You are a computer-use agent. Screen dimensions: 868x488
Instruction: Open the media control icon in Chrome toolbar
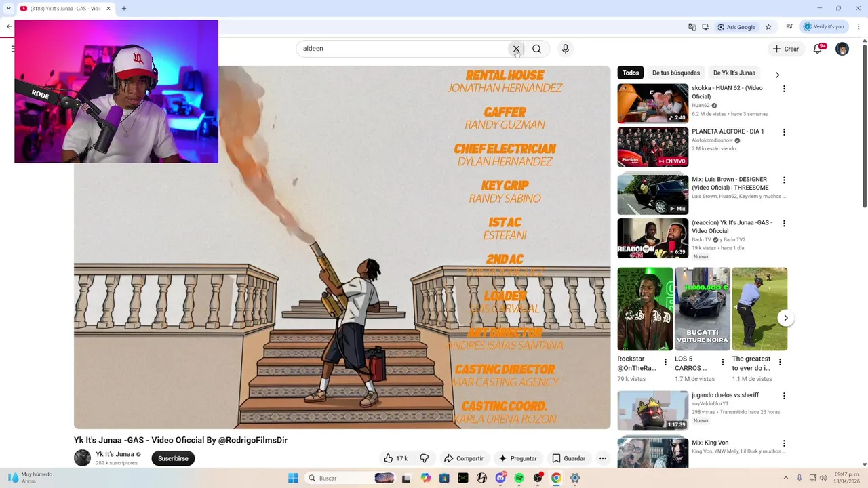[789, 27]
